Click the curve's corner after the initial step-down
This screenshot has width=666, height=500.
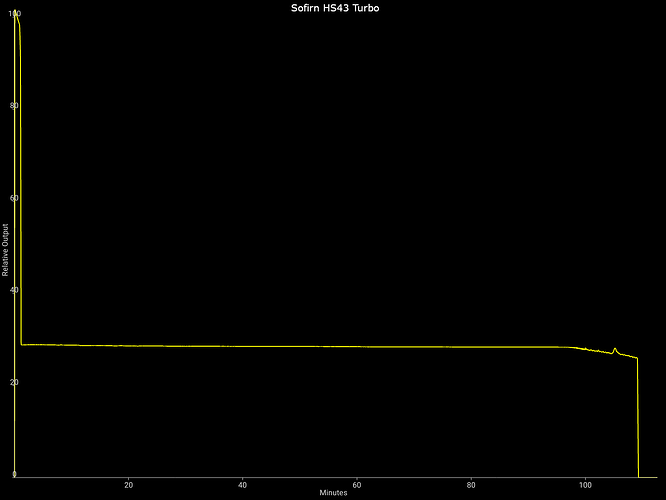[22, 344]
